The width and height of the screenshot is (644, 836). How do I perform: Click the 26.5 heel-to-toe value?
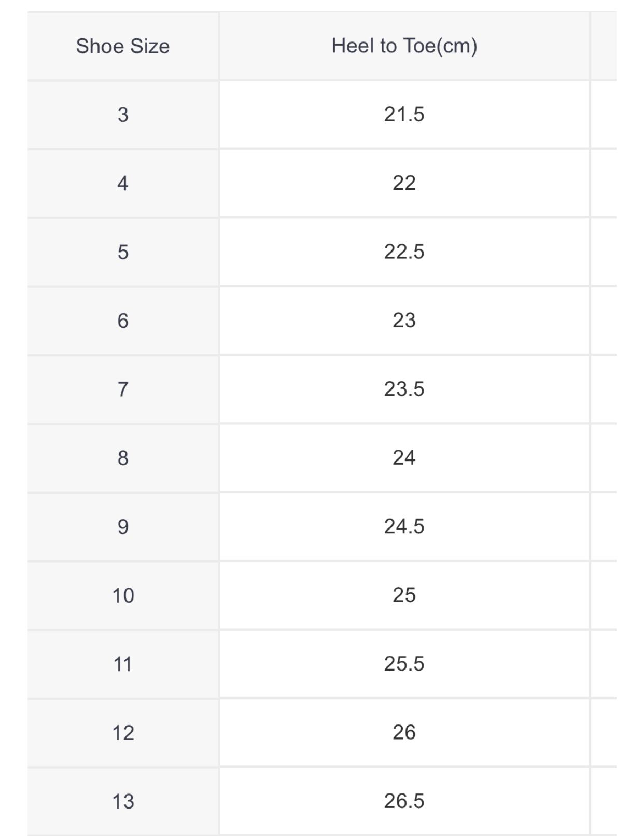(404, 801)
